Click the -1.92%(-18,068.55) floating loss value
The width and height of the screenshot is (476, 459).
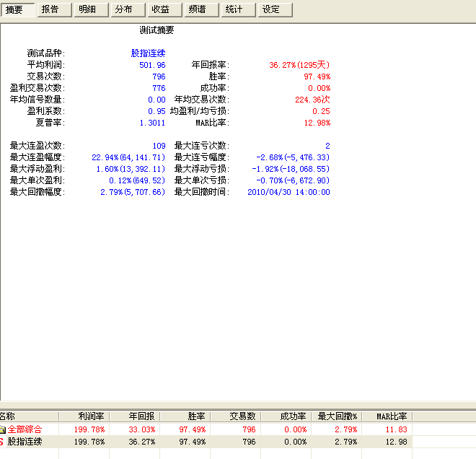[291, 169]
